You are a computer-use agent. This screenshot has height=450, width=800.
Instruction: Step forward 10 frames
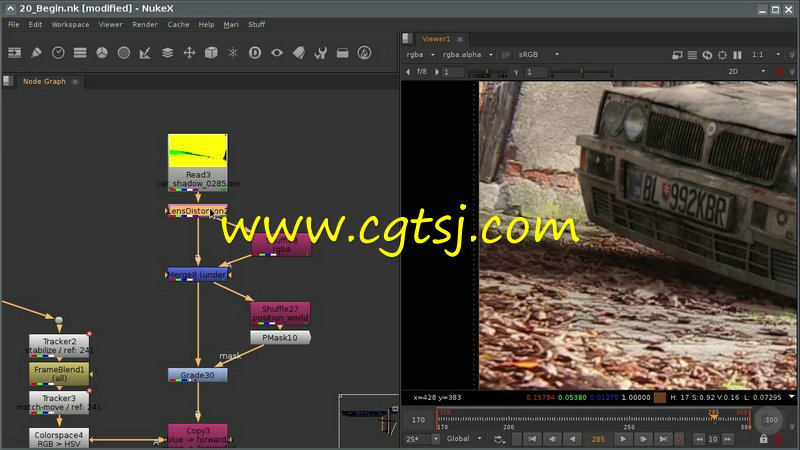tap(728, 439)
